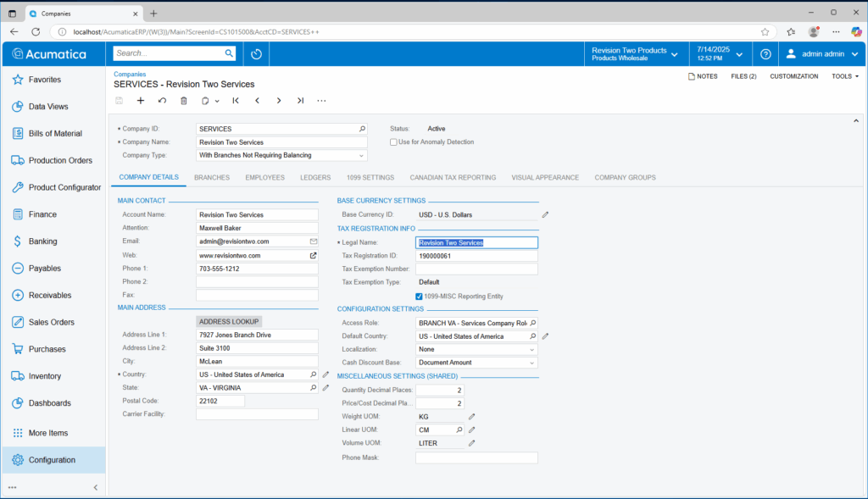Click the Add New Record plus icon
Viewport: 868px width, 499px height.
[141, 101]
